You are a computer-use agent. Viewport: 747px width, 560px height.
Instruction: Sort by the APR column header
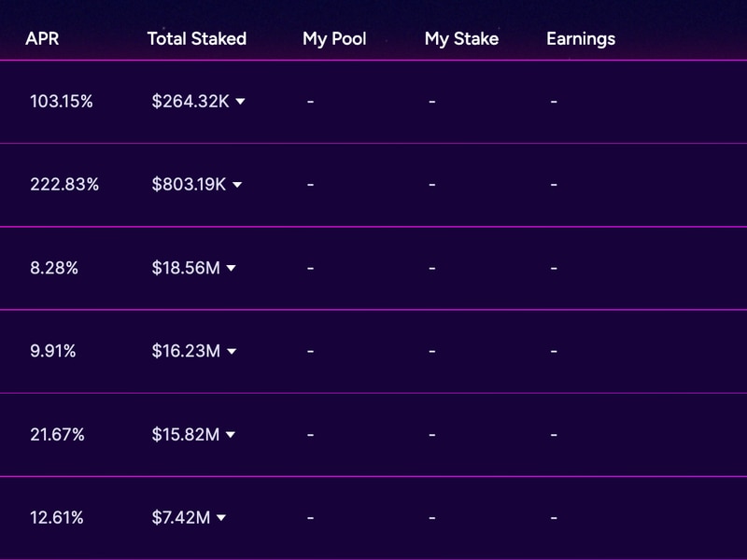coord(42,39)
